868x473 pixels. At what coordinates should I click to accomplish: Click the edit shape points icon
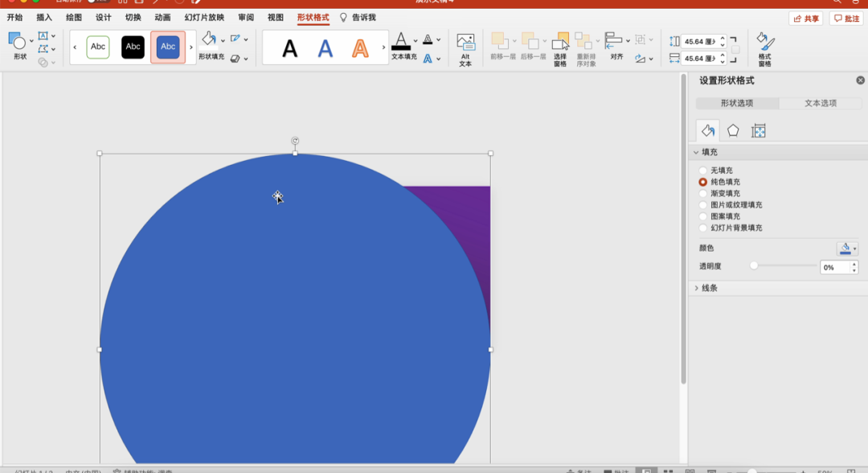tap(43, 49)
